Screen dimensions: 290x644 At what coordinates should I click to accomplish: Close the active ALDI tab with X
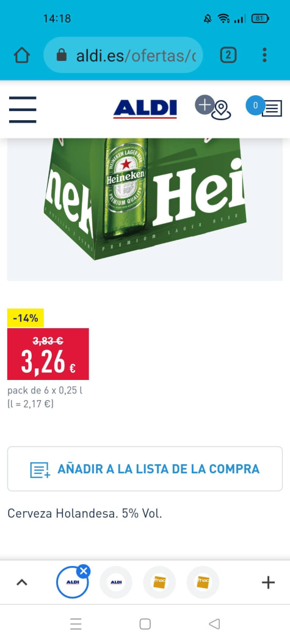pyautogui.click(x=84, y=571)
